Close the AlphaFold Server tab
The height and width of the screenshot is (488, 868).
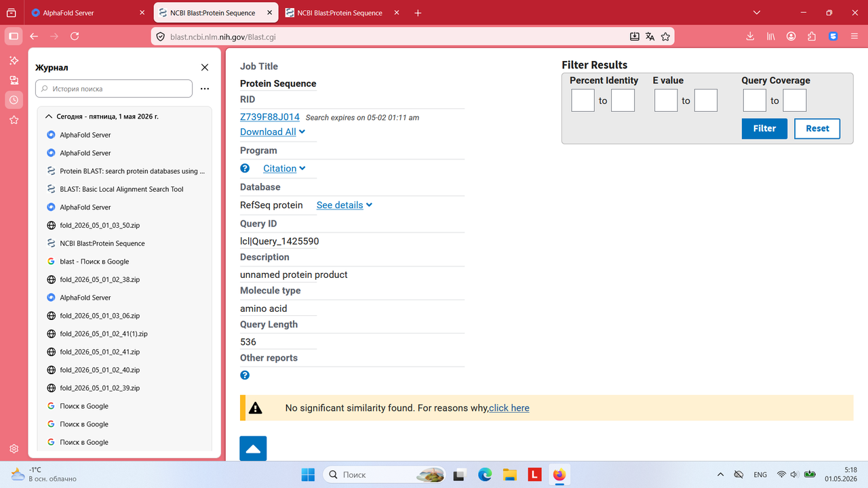[x=142, y=13]
